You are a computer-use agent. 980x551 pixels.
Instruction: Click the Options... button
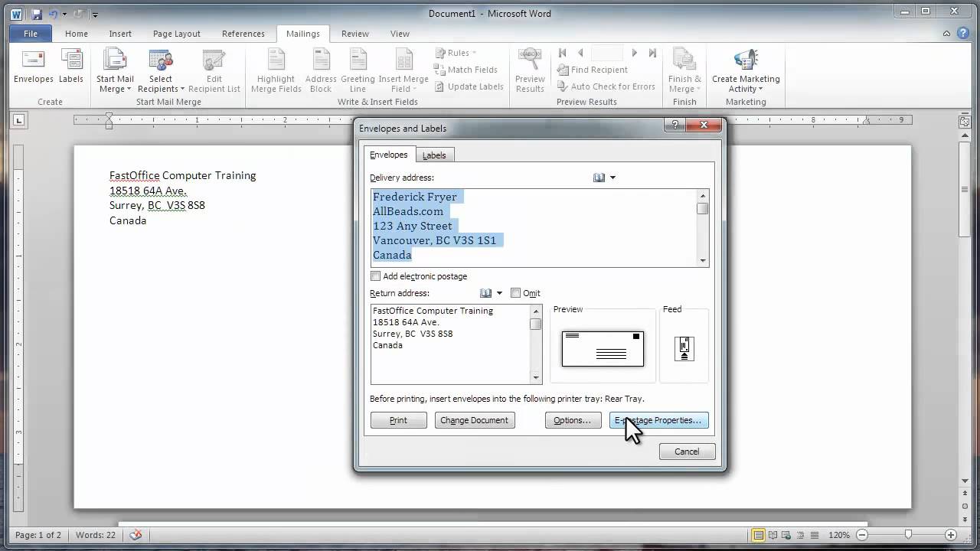pos(573,420)
